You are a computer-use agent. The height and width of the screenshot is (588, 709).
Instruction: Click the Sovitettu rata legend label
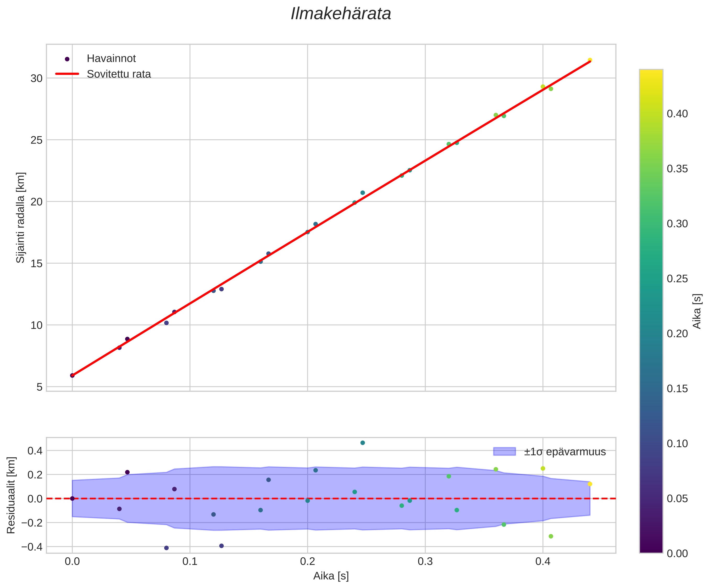119,74
